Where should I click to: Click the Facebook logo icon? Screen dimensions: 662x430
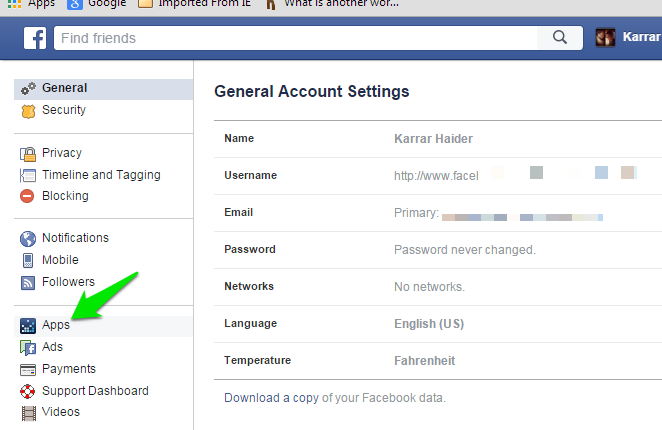pyautogui.click(x=35, y=38)
